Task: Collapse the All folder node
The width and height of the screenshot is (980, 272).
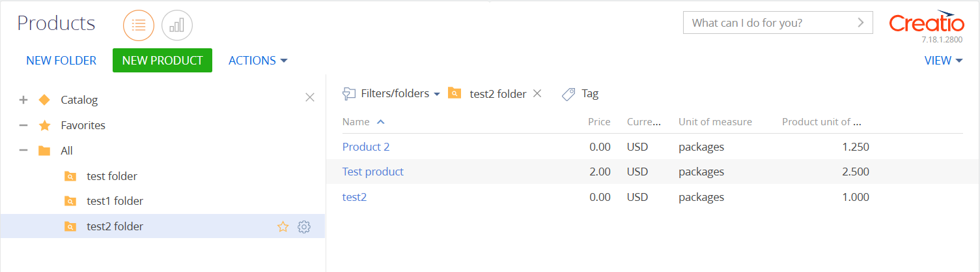Action: [x=23, y=151]
